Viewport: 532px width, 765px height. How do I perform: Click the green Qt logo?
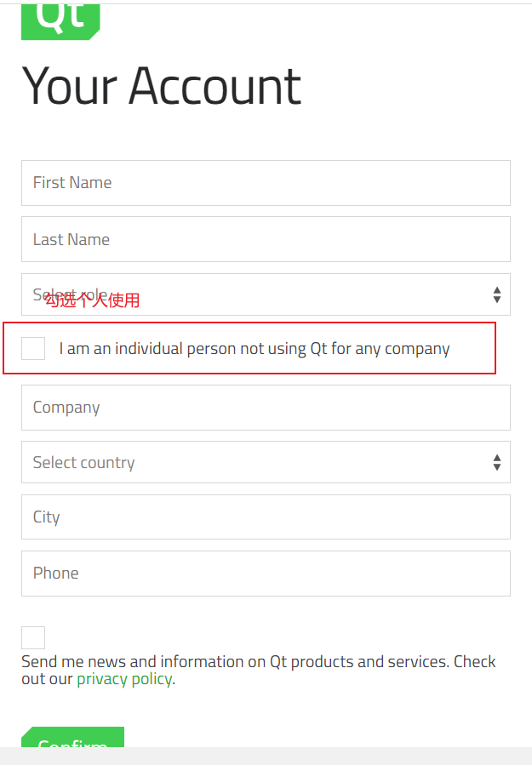point(60,19)
